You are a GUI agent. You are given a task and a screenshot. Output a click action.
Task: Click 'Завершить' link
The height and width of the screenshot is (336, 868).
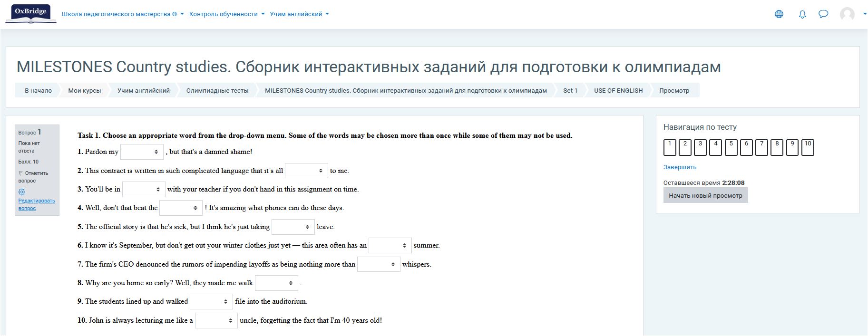(680, 167)
